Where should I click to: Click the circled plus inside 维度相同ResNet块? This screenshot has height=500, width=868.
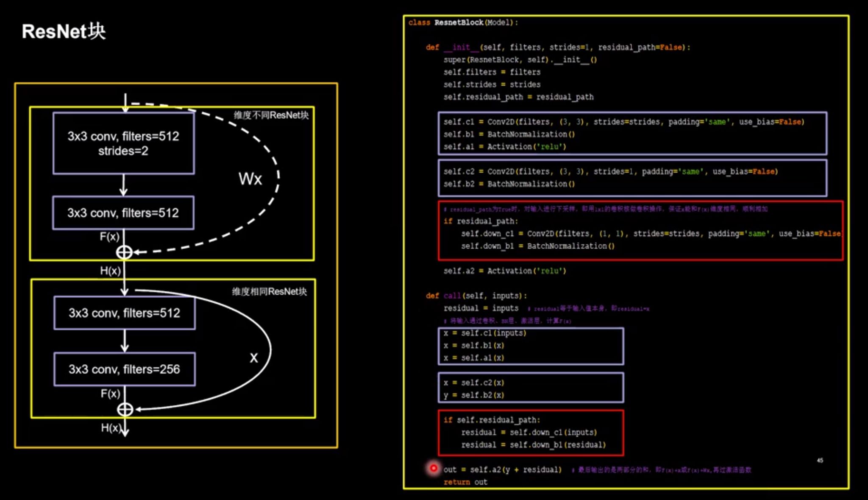coord(125,409)
